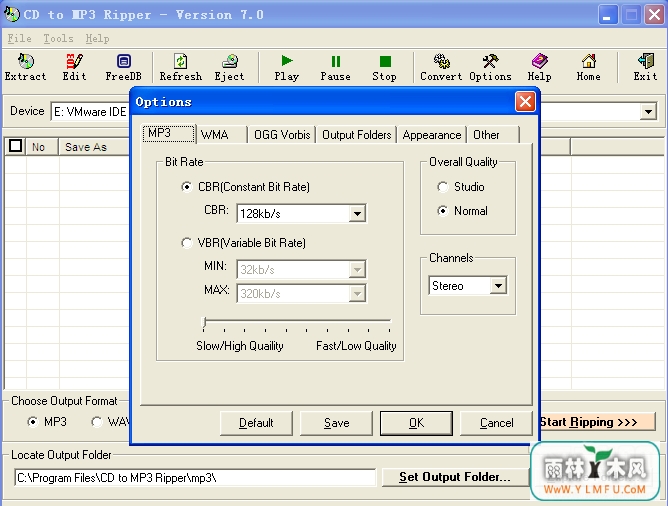This screenshot has width=668, height=506.
Task: Expand the Device drive dropdown arrow
Action: click(x=648, y=112)
